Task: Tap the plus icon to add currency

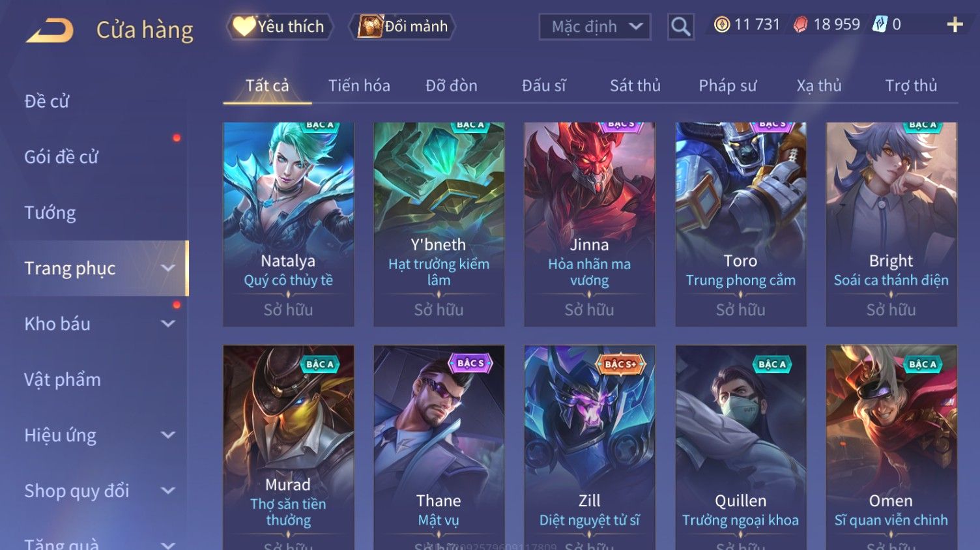Action: [955, 25]
